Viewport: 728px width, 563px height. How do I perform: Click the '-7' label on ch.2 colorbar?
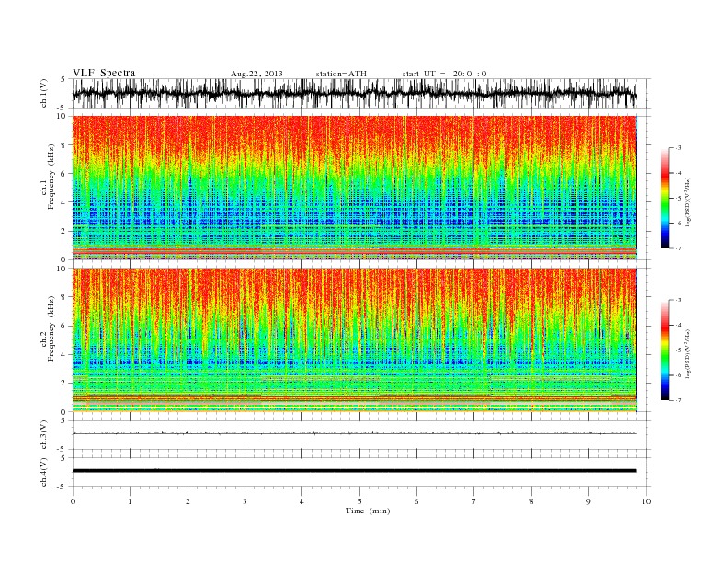coord(678,400)
